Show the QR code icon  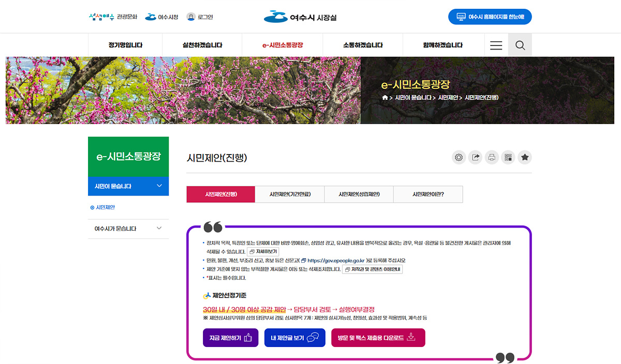click(x=508, y=158)
